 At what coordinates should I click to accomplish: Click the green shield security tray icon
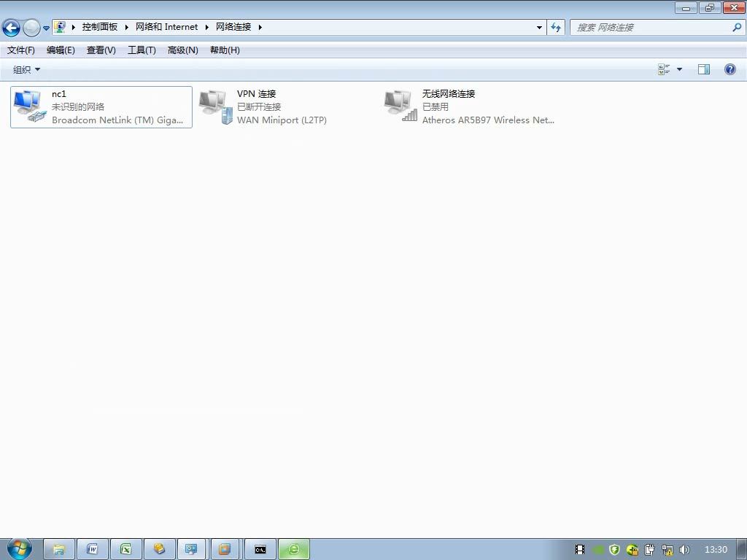pyautogui.click(x=614, y=550)
